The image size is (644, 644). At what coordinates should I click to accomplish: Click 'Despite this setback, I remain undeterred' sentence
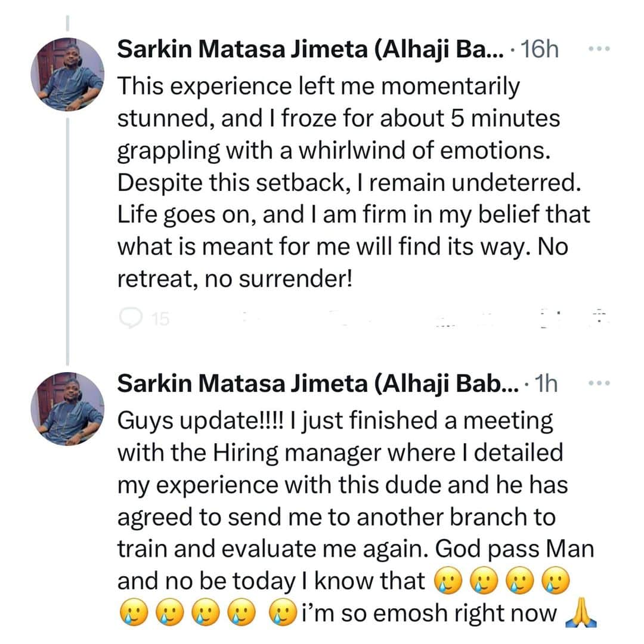[x=348, y=181]
